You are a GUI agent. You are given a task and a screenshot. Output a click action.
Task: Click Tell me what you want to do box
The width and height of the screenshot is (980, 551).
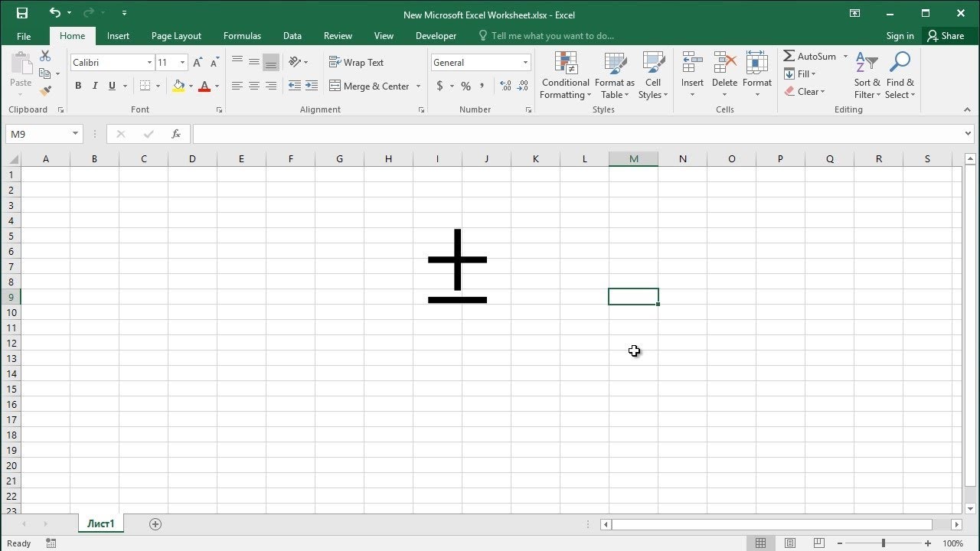[x=547, y=36]
